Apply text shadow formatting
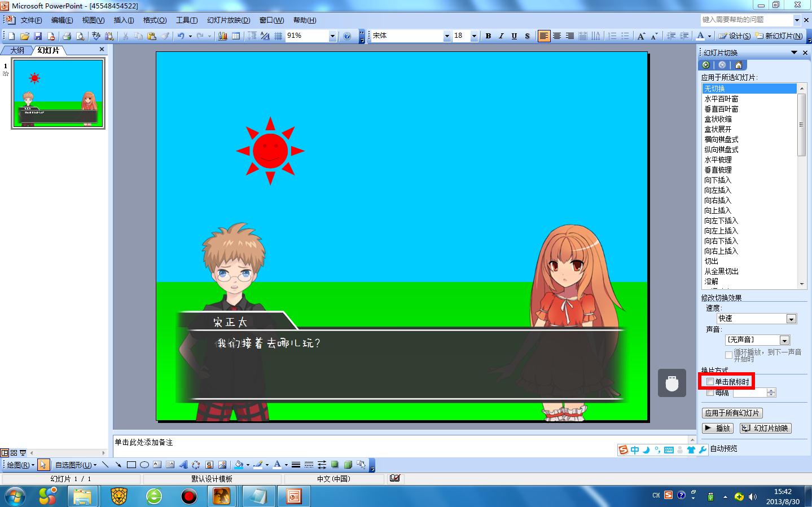The height and width of the screenshot is (507, 812). tap(527, 36)
